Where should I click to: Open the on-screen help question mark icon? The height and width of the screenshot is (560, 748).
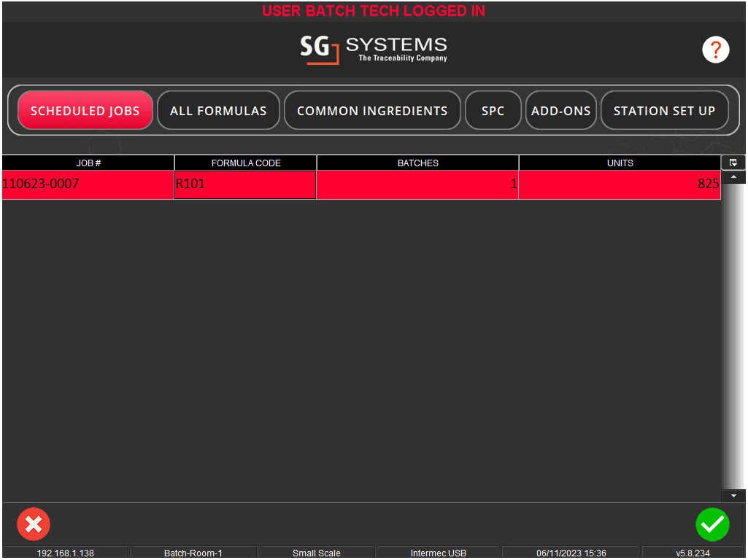715,50
